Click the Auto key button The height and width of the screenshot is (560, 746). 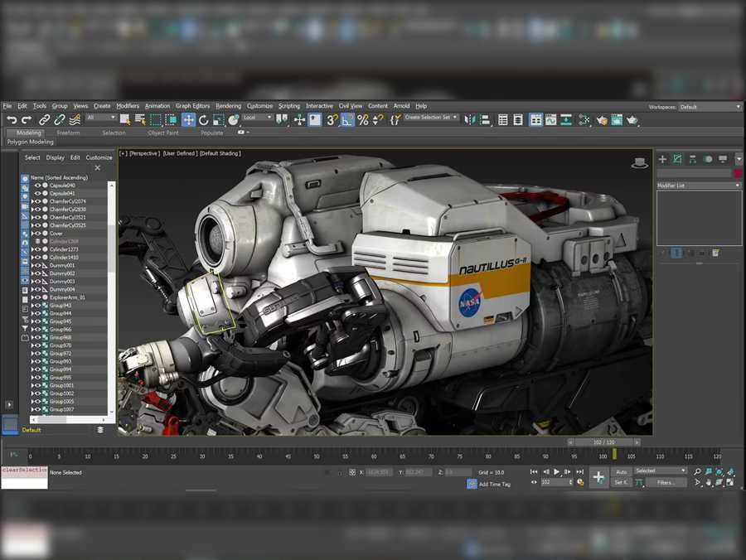[x=621, y=472]
